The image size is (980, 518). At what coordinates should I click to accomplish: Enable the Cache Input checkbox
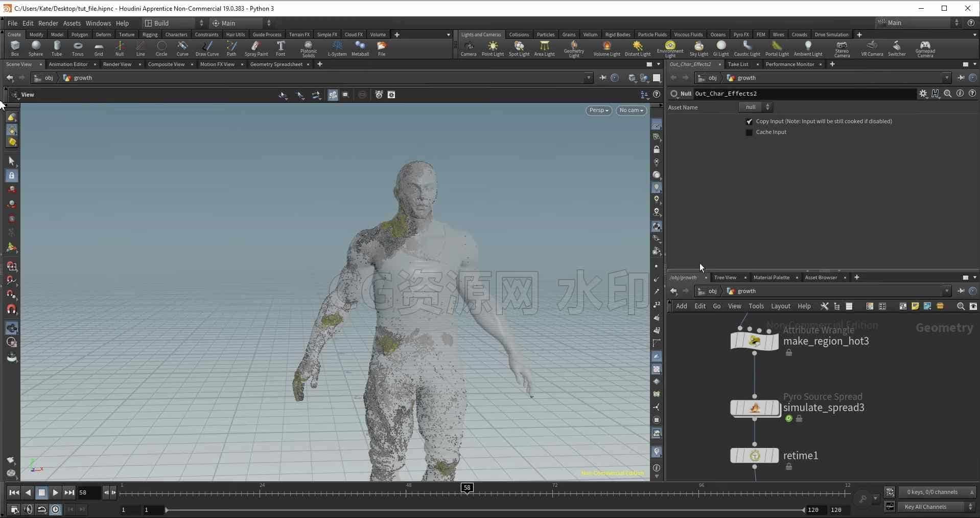tap(749, 132)
